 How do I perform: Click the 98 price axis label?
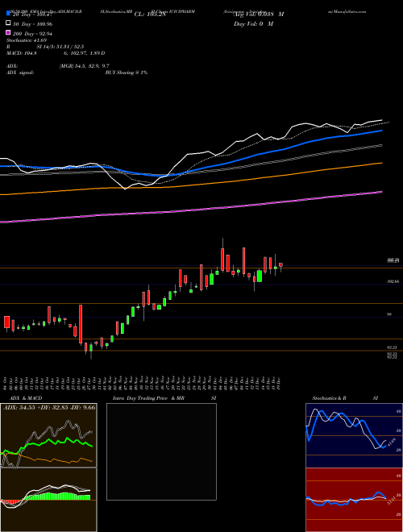pyautogui.click(x=390, y=314)
